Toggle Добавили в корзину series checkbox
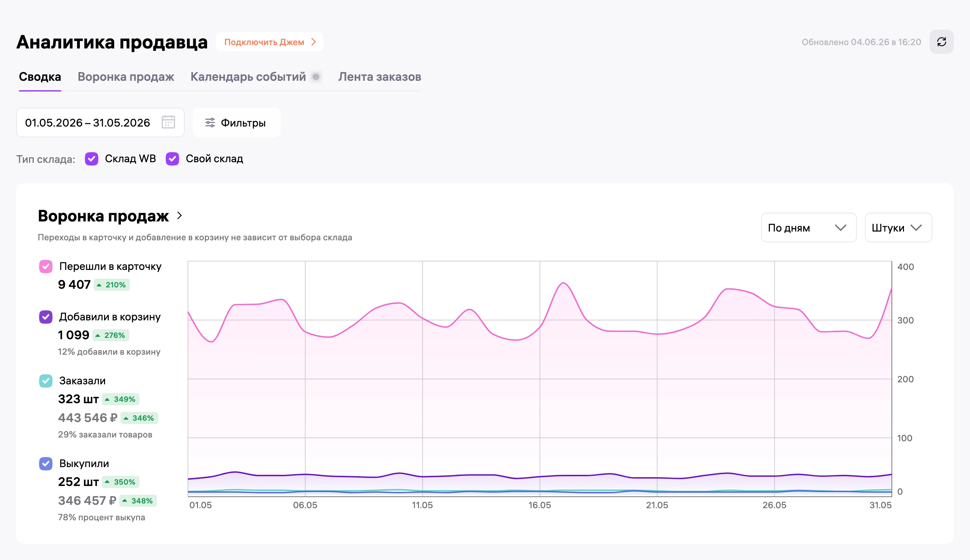Screen dimensions: 970x560 click(x=46, y=317)
